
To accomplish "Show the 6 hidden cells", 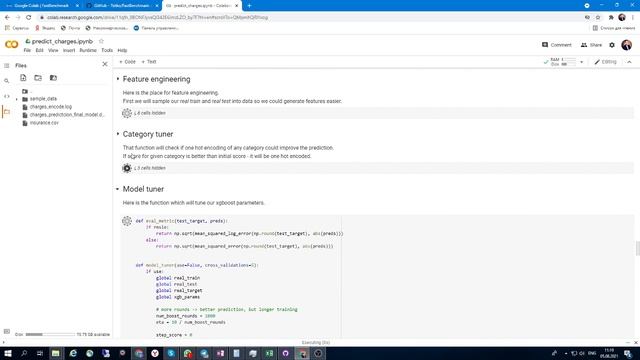I will point(150,113).
